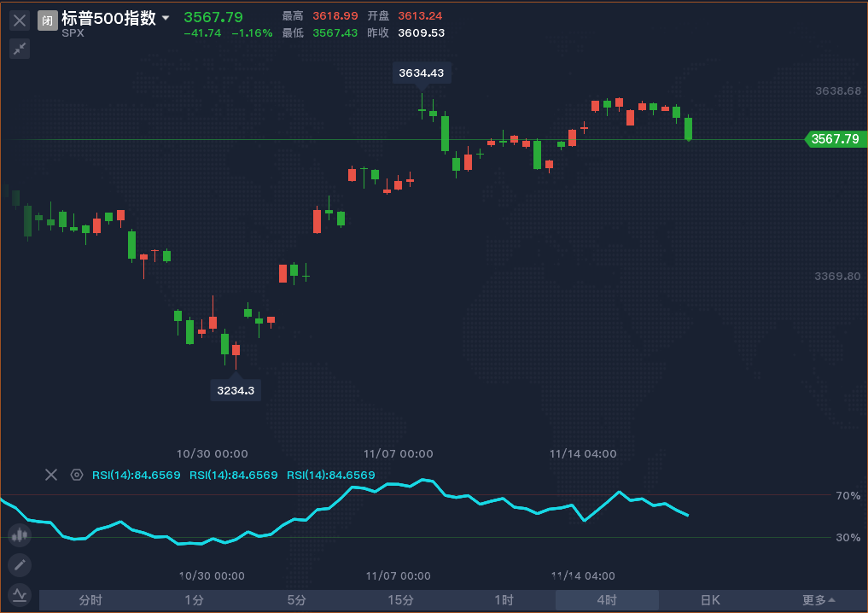Image resolution: width=868 pixels, height=613 pixels.
Task: Close the SPX chart panel
Action: [20, 21]
